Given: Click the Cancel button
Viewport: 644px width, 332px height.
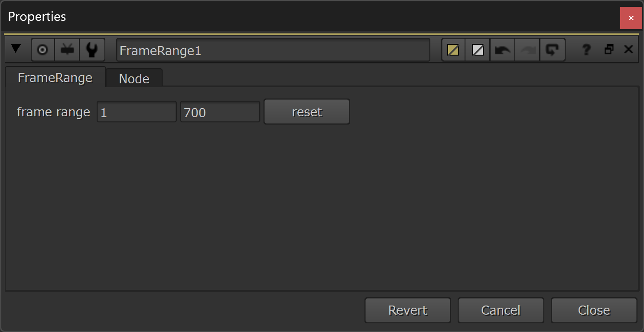Looking at the screenshot, I should 501,310.
